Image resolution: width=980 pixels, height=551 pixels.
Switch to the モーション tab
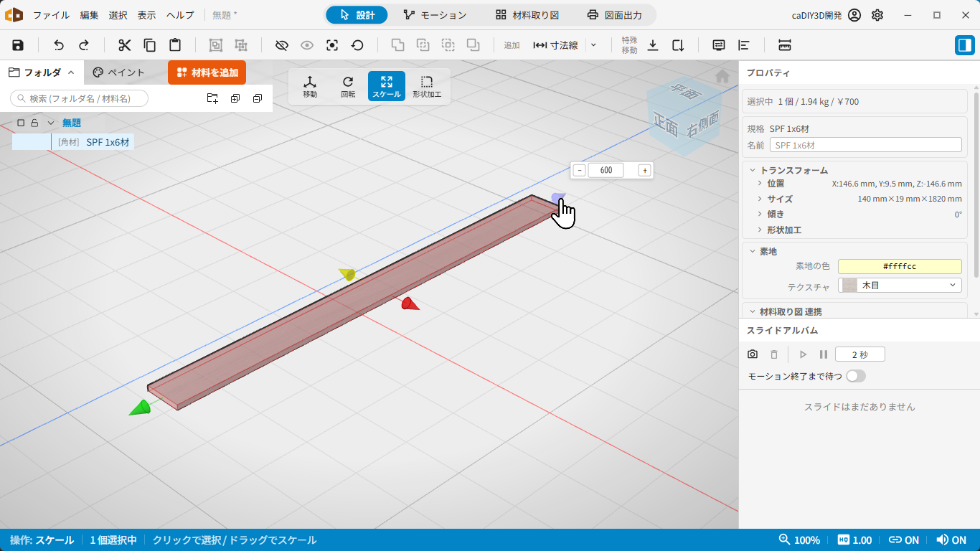(x=435, y=15)
